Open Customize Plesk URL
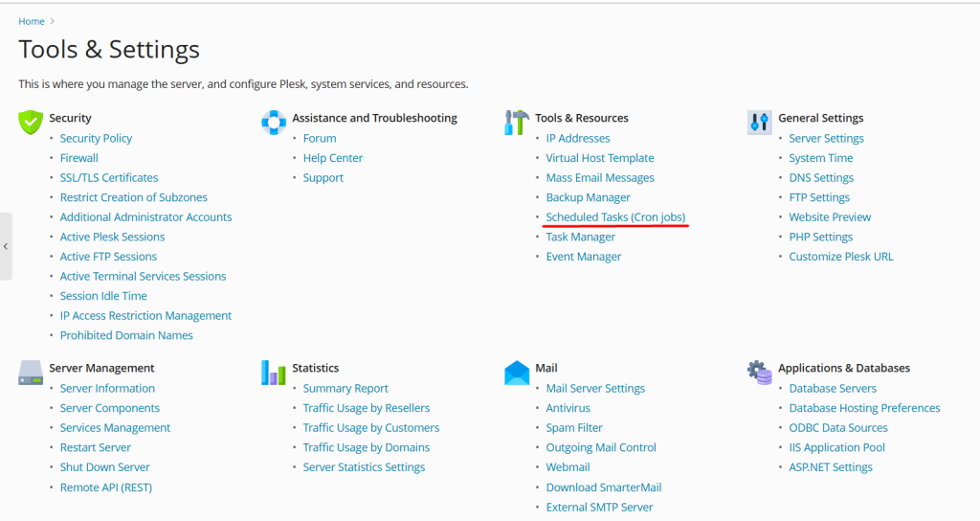 click(x=841, y=257)
